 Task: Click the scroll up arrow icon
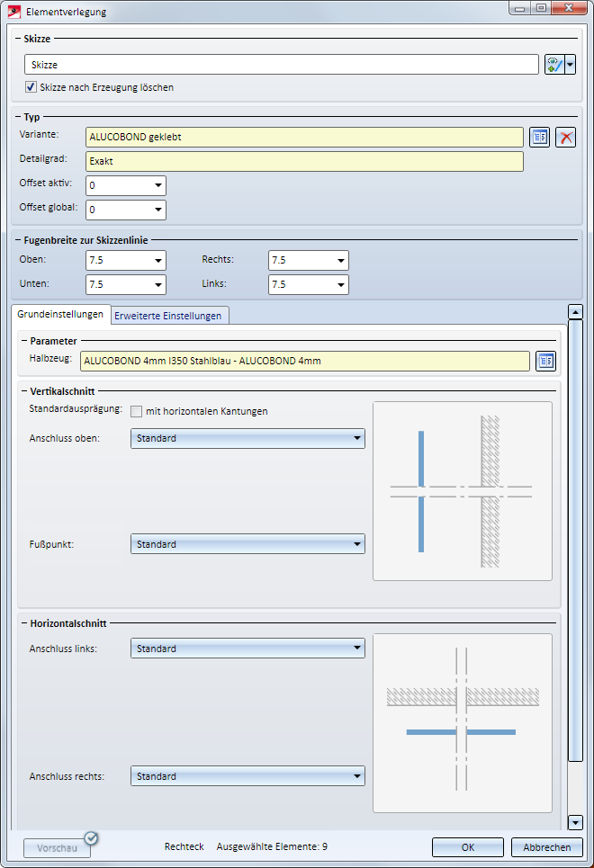[x=575, y=312]
